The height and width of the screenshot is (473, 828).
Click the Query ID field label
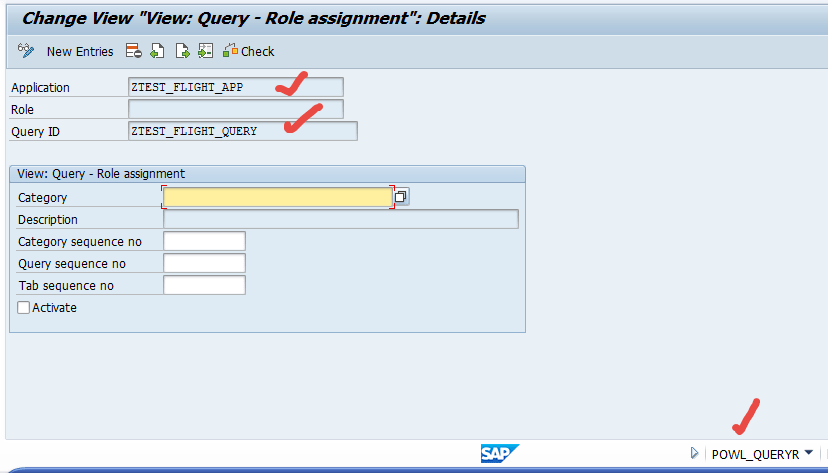35,131
